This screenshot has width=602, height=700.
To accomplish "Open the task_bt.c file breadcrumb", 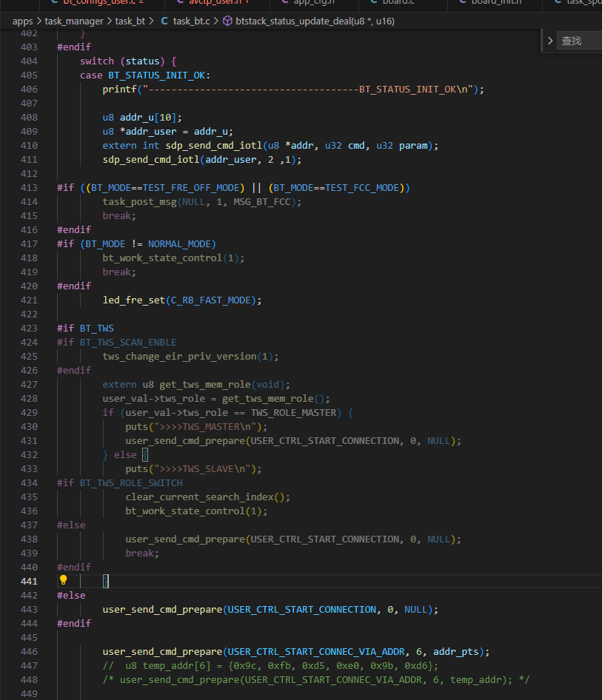I will click(x=191, y=21).
